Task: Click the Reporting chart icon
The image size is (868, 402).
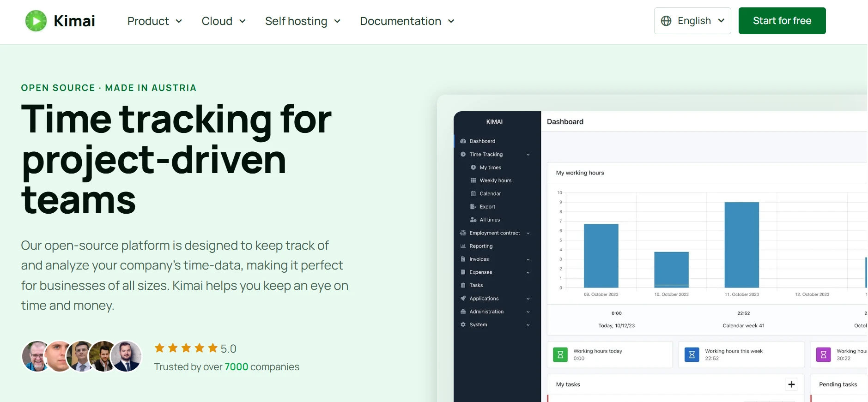Action: point(463,246)
